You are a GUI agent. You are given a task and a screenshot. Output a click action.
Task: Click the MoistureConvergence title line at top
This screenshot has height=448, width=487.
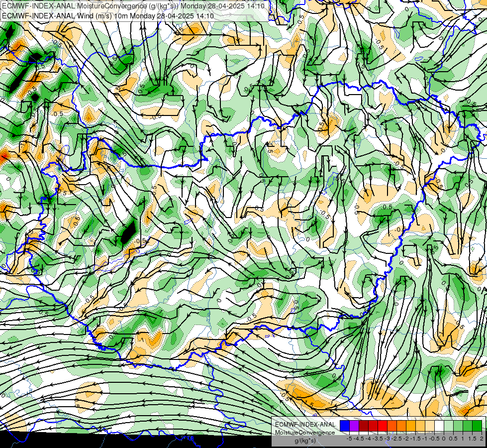point(133,6)
